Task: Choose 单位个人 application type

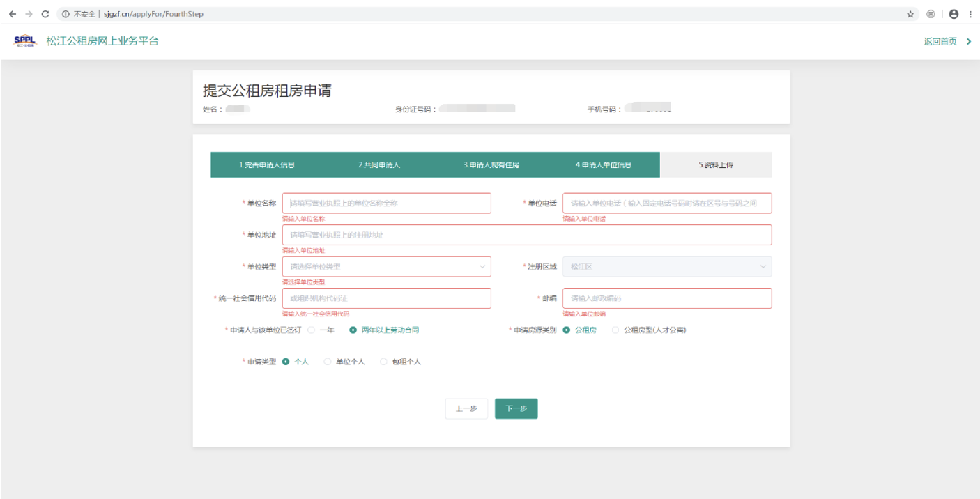Action: click(328, 362)
